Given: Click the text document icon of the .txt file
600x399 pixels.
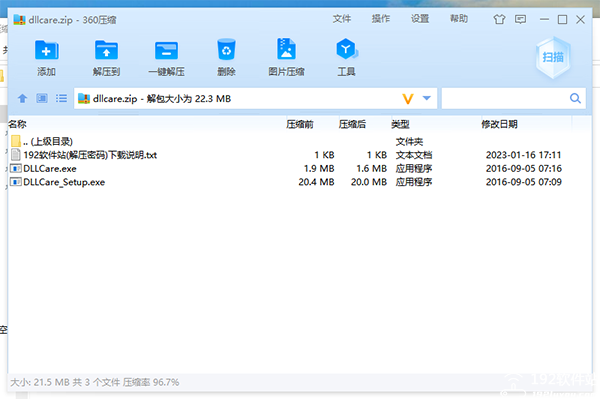Looking at the screenshot, I should click(16, 155).
